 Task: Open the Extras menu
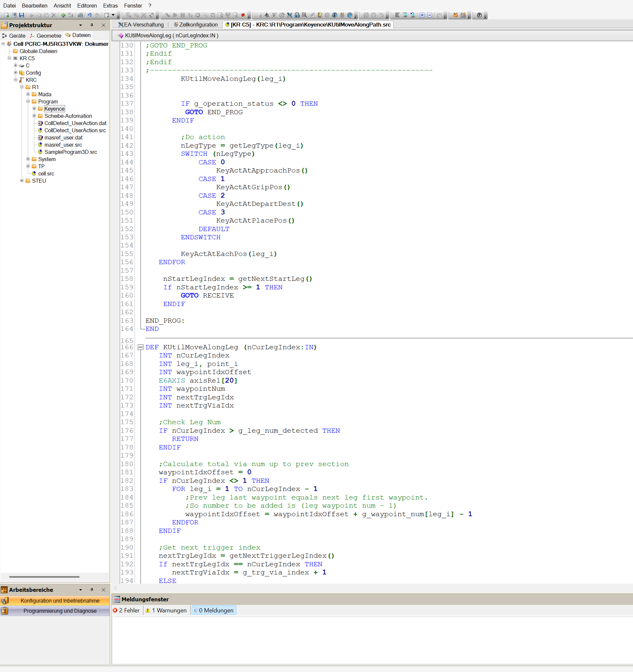pyautogui.click(x=110, y=6)
